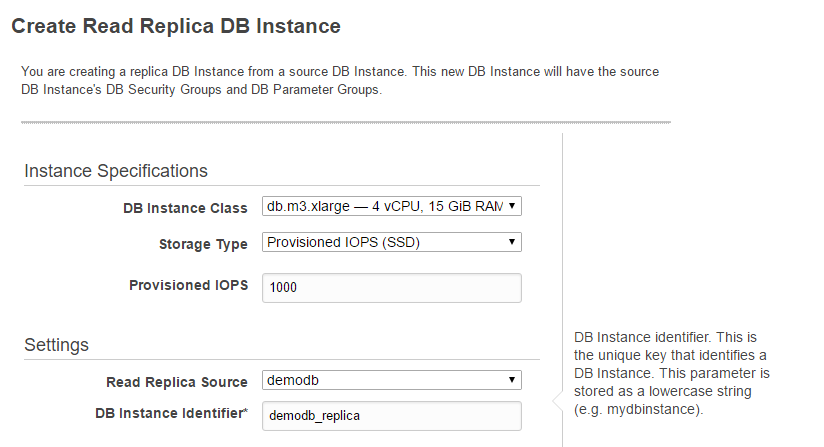
Task: Click the Storage Type label
Action: tap(203, 244)
